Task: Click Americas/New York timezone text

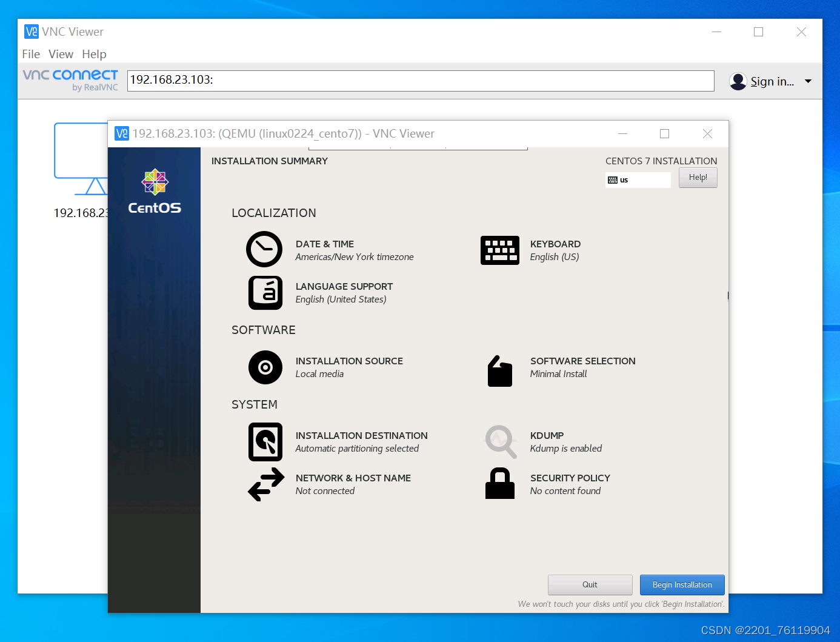Action: [355, 257]
